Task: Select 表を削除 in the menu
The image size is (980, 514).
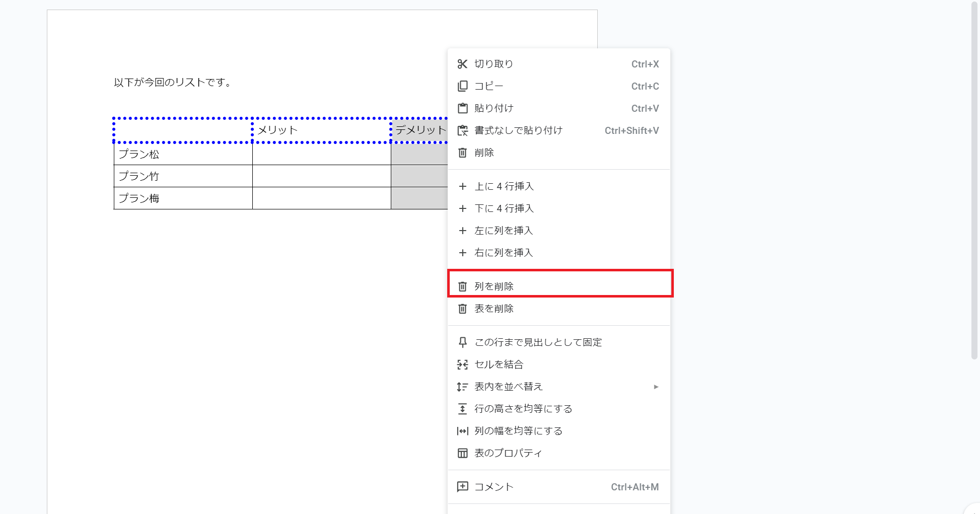Action: (x=494, y=309)
